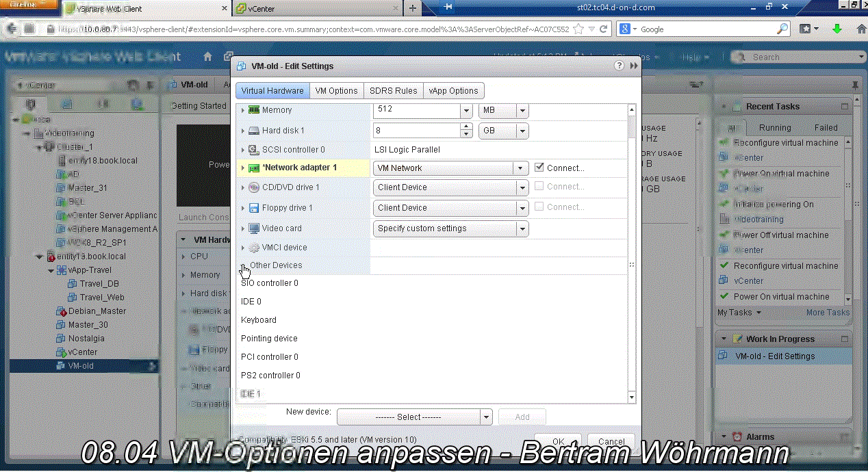Switch to the VM Options tab

click(336, 91)
